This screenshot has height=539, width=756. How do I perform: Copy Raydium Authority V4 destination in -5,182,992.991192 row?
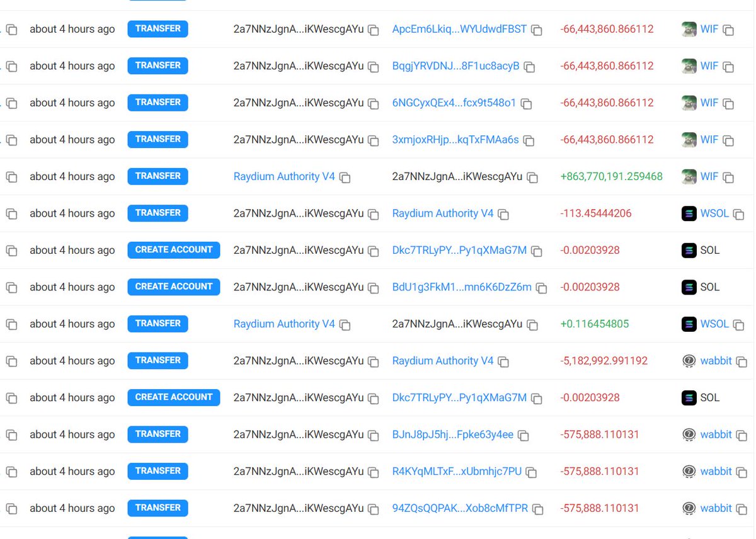pyautogui.click(x=503, y=362)
